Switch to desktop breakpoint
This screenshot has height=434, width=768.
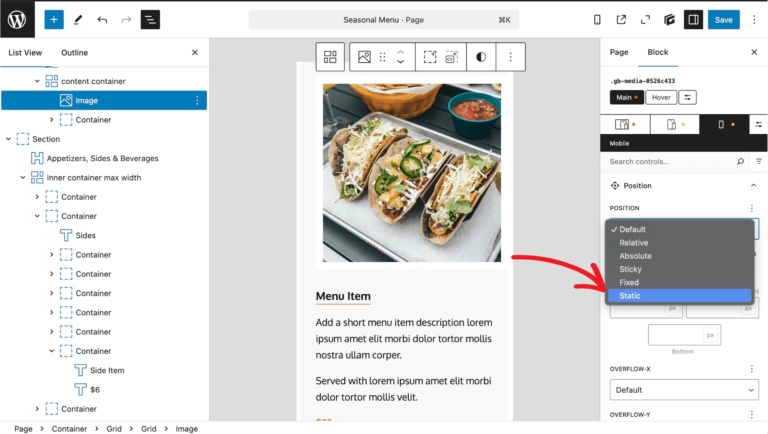tap(625, 124)
